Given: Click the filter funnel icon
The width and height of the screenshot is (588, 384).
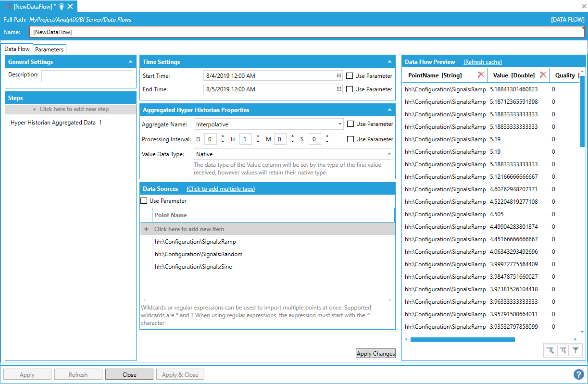Looking at the screenshot, I should [x=575, y=351].
